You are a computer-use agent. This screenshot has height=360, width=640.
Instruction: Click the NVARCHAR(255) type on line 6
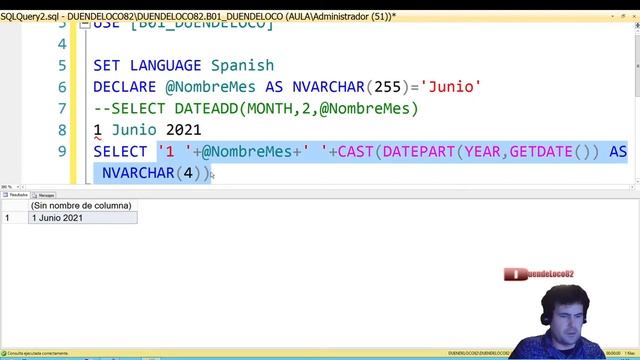click(351, 87)
